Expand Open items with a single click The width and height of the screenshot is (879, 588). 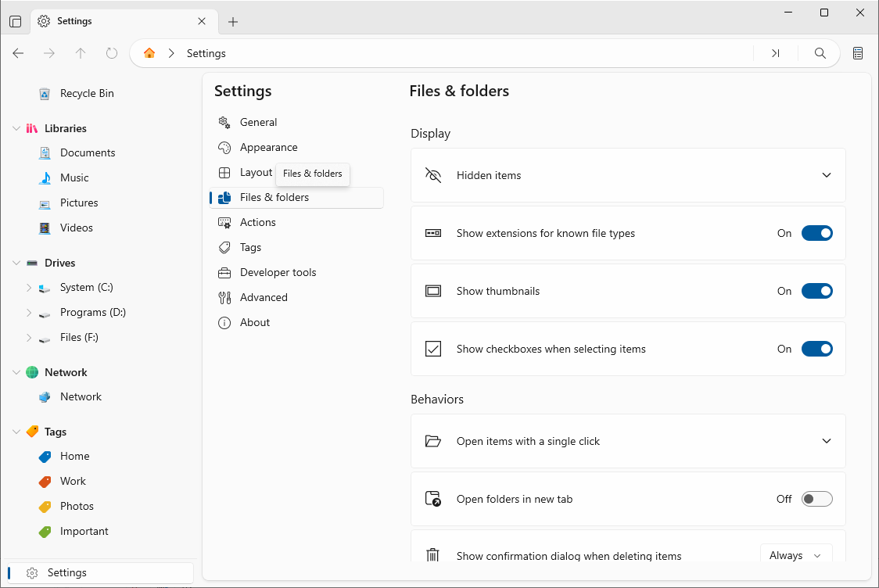coord(827,441)
